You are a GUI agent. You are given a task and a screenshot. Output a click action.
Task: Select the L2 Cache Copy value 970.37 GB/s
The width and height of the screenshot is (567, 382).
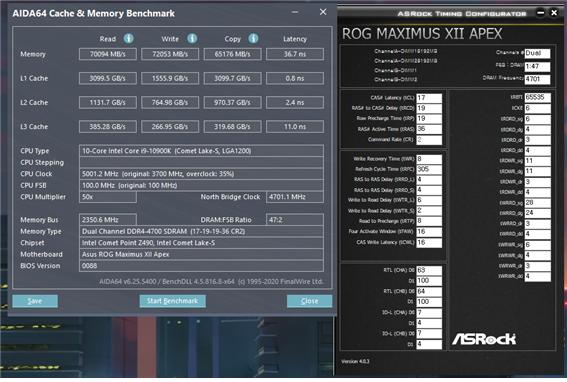point(233,102)
